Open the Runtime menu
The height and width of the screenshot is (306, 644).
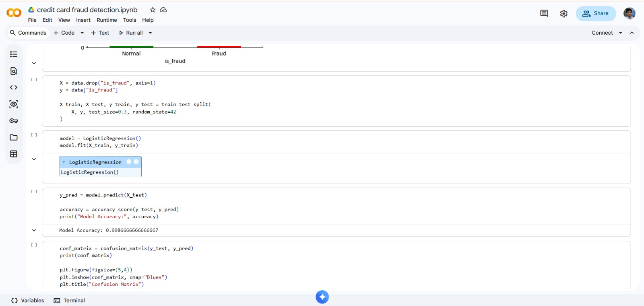(107, 20)
